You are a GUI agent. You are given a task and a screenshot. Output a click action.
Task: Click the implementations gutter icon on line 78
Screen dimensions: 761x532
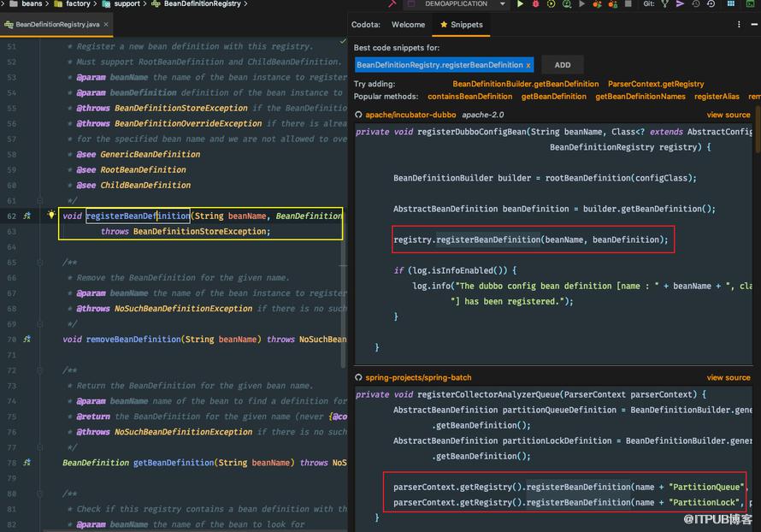tap(27, 463)
